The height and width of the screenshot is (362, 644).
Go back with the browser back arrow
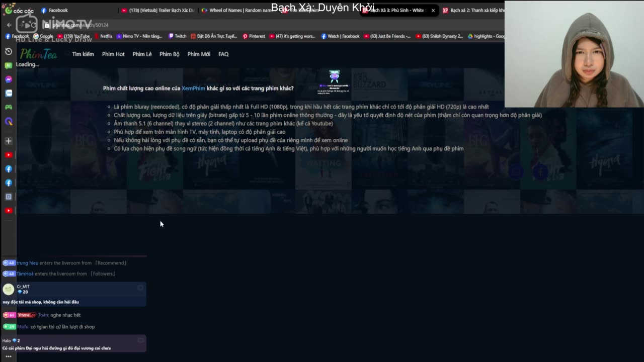click(x=9, y=25)
